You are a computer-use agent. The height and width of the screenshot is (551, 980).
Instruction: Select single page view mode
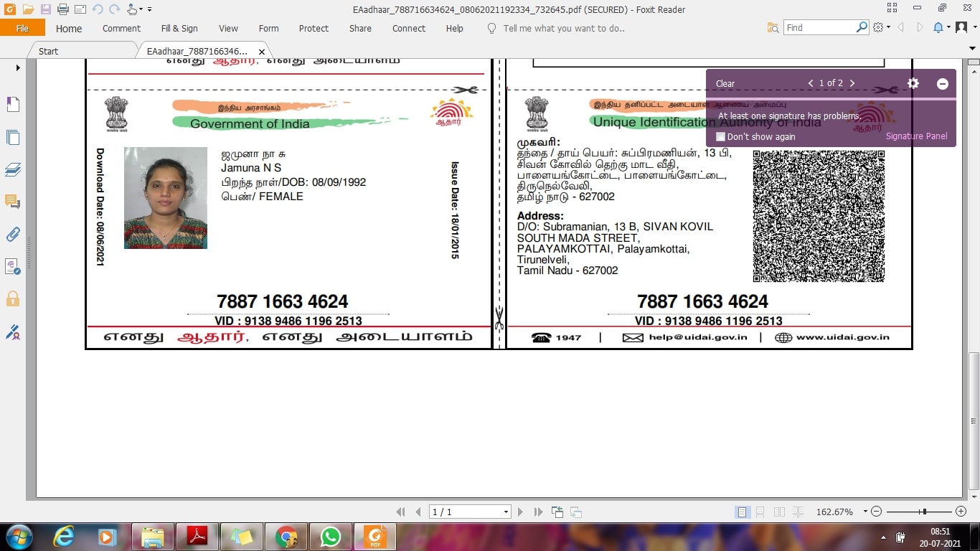742,512
